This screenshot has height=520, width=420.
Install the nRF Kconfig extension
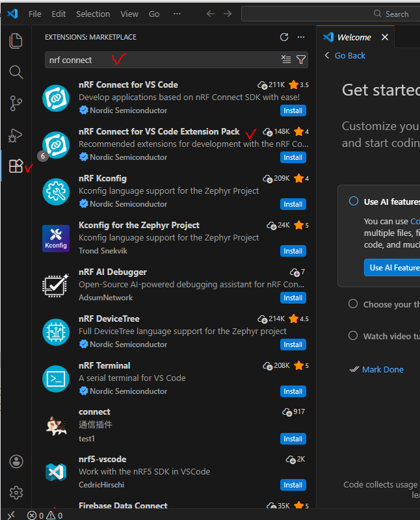[293, 204]
